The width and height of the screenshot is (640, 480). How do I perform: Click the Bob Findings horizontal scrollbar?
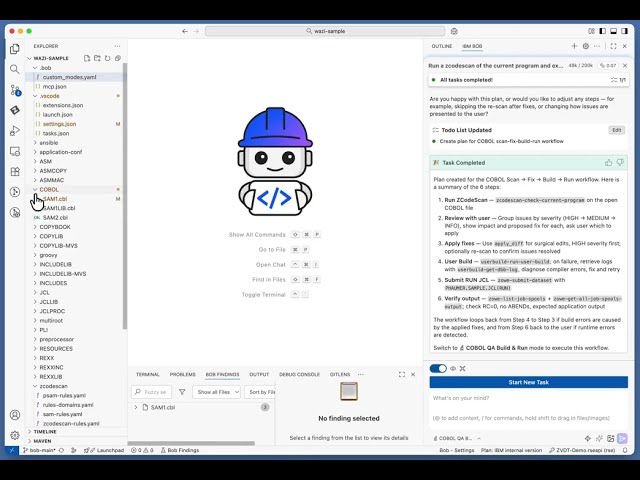click(x=191, y=443)
